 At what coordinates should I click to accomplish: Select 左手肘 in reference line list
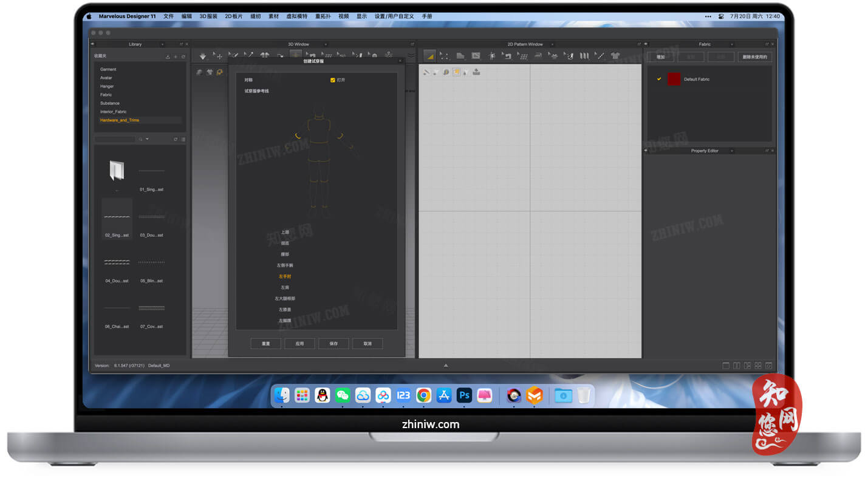click(285, 276)
